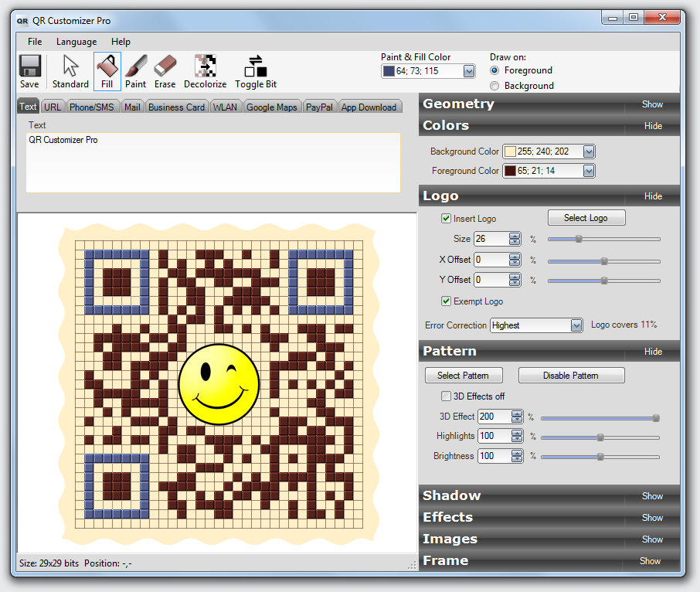This screenshot has width=700, height=592.
Task: Switch to the Mail tab
Action: pos(132,107)
